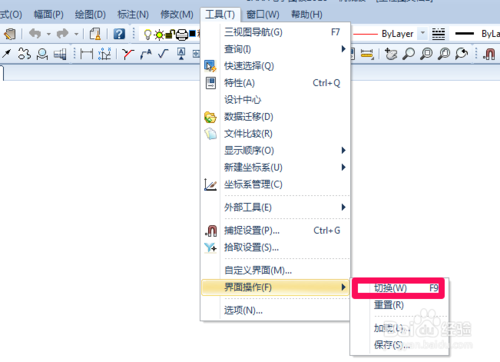Click the blue mechanical part library icon

pyautogui.click(x=60, y=54)
